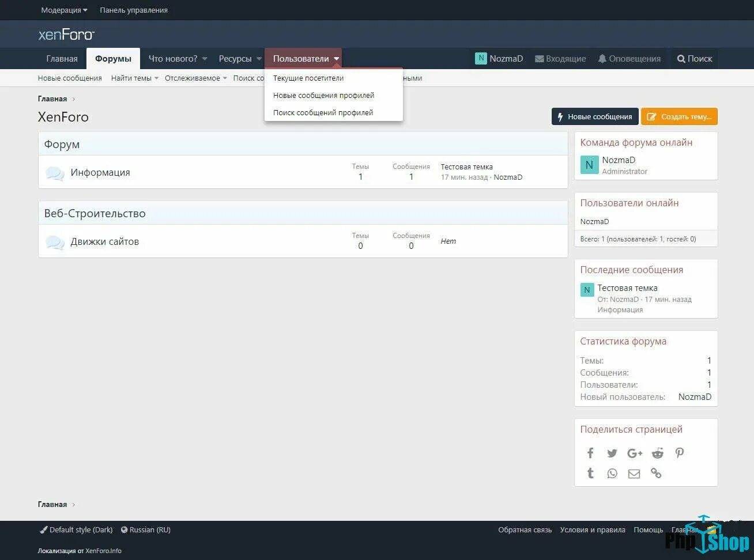The height and width of the screenshot is (560, 754).
Task: Select Текущие посетители menu entry
Action: point(333,78)
